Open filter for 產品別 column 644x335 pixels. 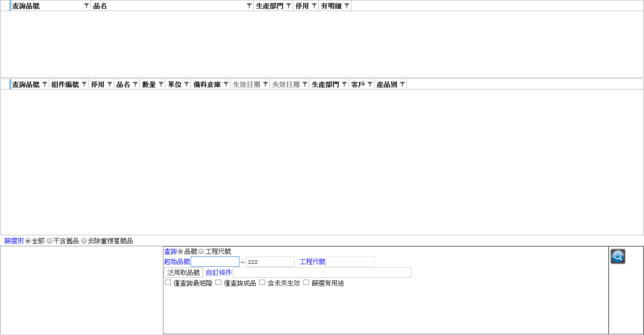402,84
